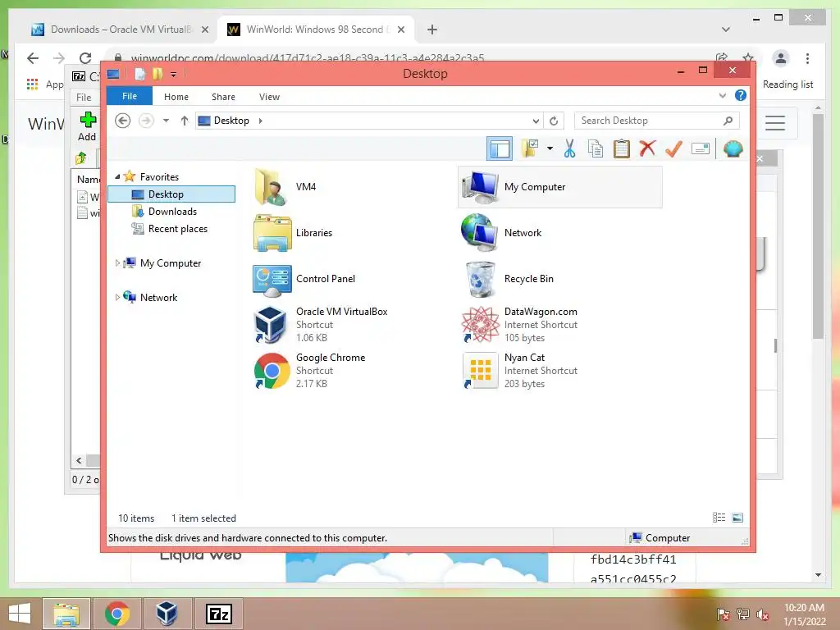Expand the ribbon with the chevron
The image size is (840, 630).
click(722, 96)
